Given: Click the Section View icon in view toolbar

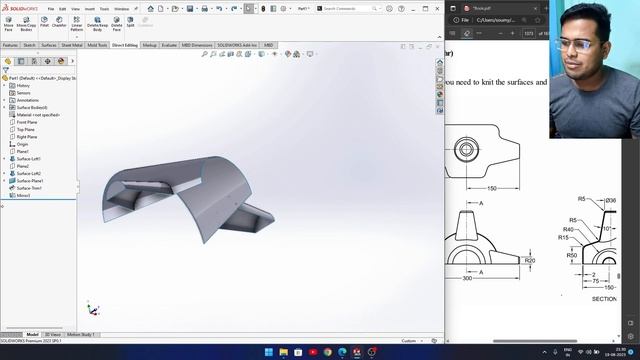Looking at the screenshot, I should click(x=231, y=54).
